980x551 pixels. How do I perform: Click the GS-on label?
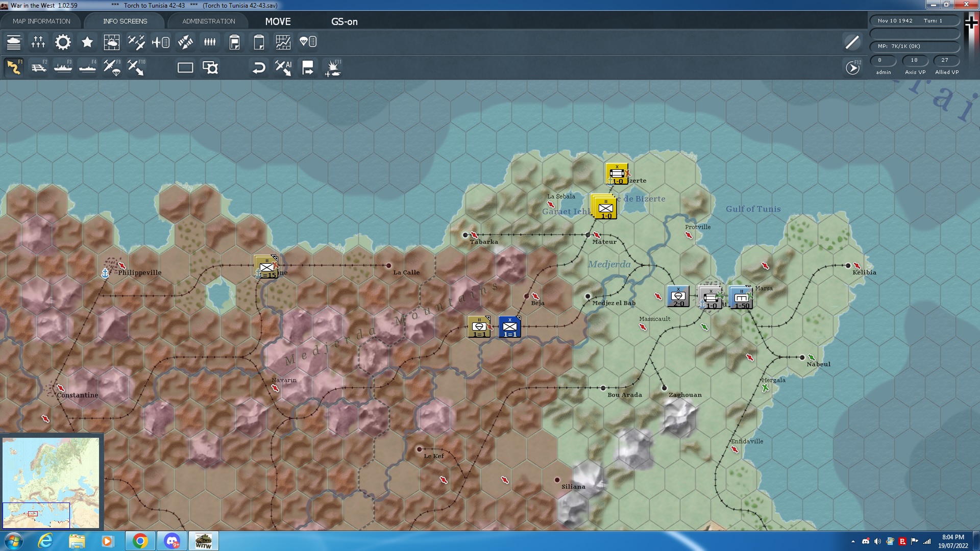click(x=345, y=21)
